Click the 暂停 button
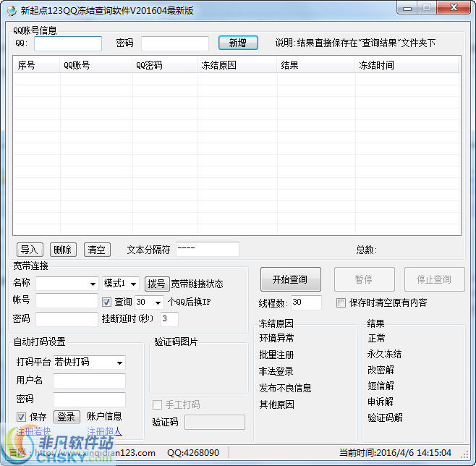Viewport: 476px width, 466px height. pyautogui.click(x=365, y=279)
